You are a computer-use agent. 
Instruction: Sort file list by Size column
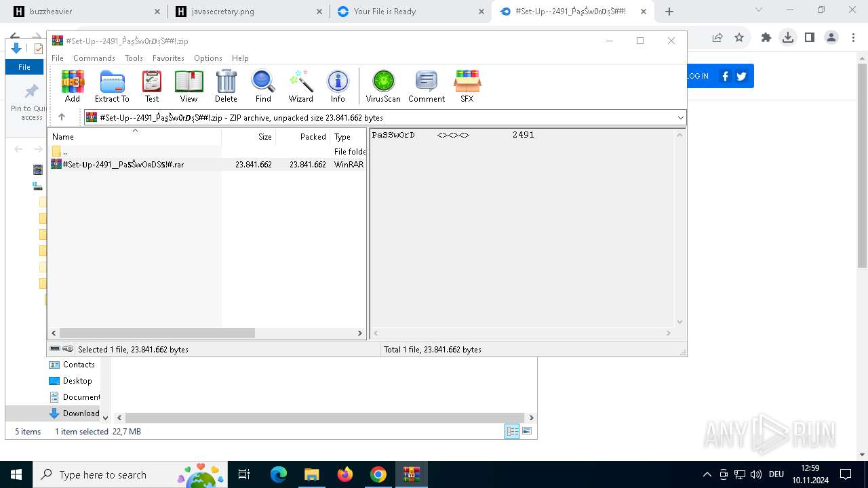(x=249, y=136)
